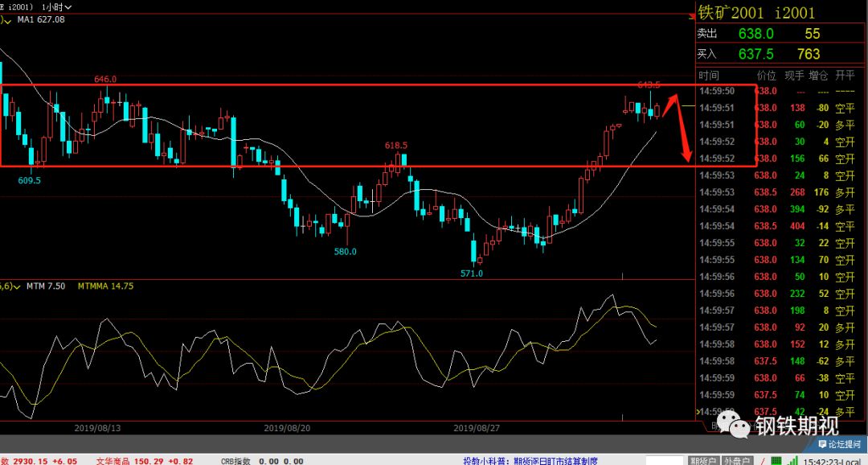Screen dimensions: 868x465
Task: Select the 期货户 account button
Action: coord(705,460)
